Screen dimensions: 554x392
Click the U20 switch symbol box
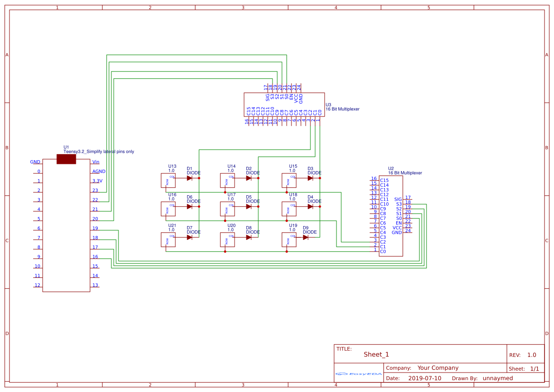tap(227, 240)
